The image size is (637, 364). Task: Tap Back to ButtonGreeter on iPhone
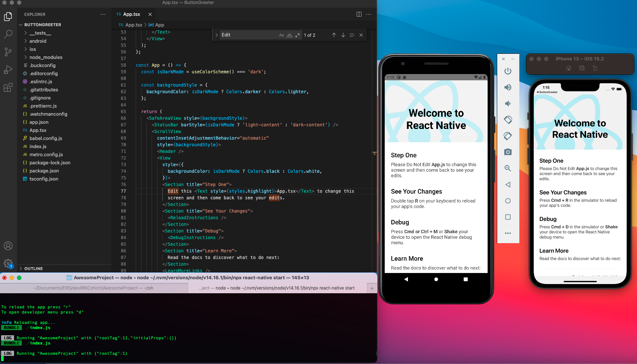(547, 92)
